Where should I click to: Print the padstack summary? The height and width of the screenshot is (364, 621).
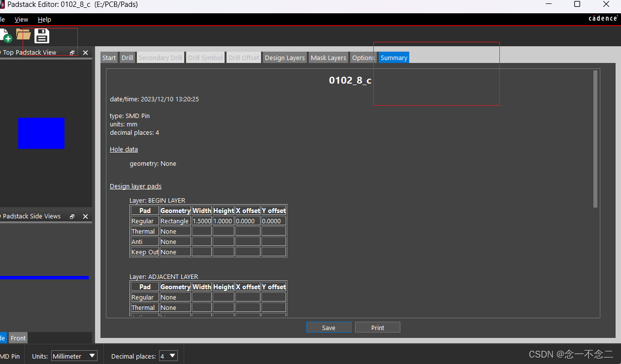pyautogui.click(x=377, y=327)
